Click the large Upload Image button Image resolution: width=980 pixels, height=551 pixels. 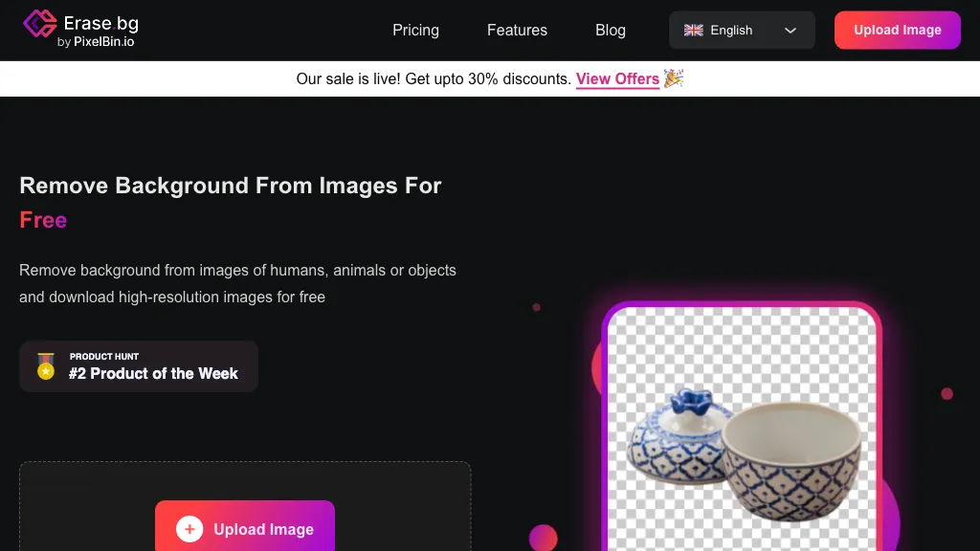click(x=245, y=525)
